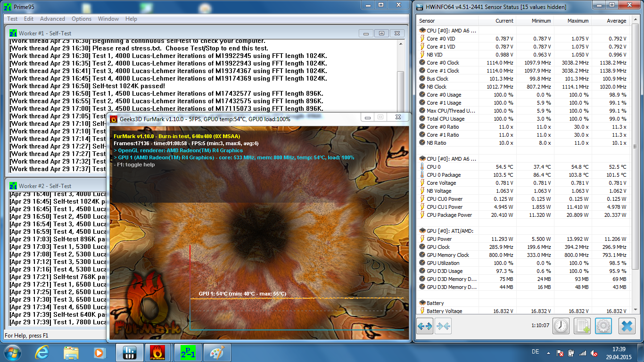Open the Advanced menu in Prime95
Viewport: 644px width, 362px height.
click(x=52, y=19)
